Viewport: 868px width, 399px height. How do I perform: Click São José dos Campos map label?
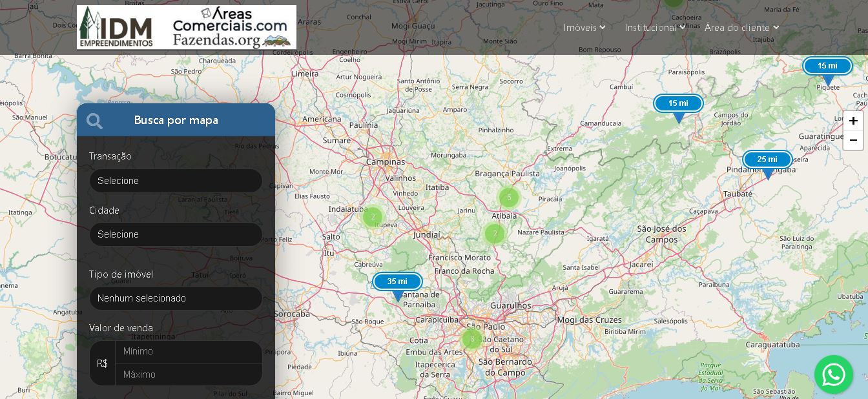(x=662, y=234)
